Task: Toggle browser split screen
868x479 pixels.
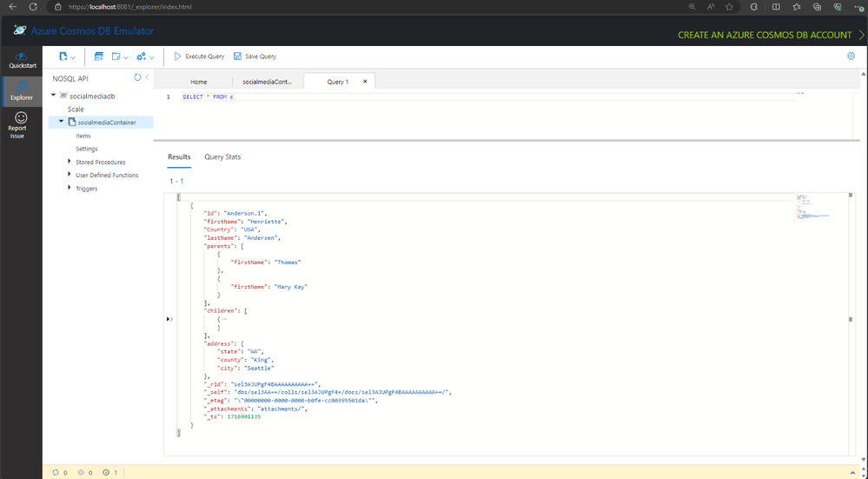Action: [776, 7]
